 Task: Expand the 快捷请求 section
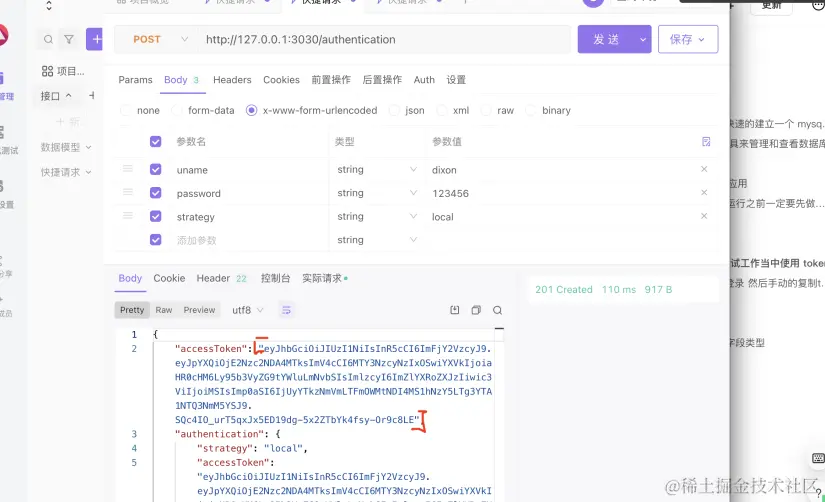tap(66, 172)
